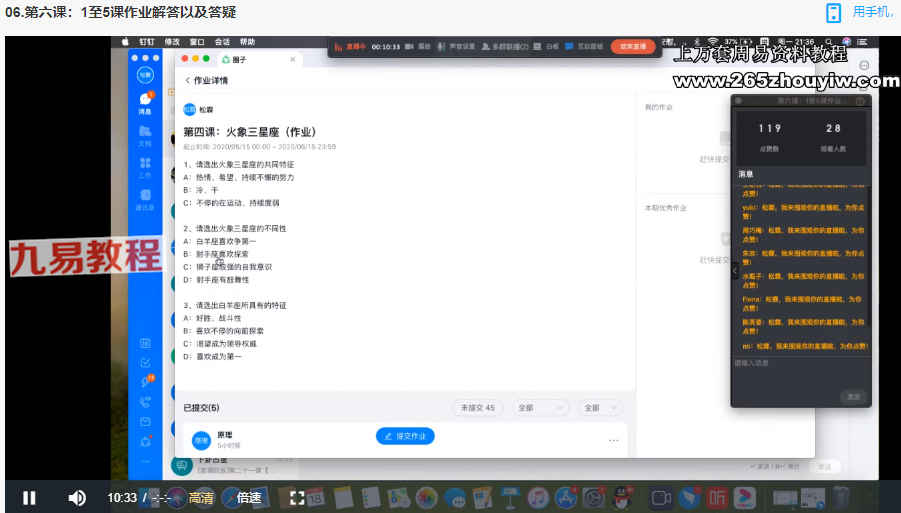Open more options for 原理's submission
This screenshot has height=513, width=901.
[613, 440]
